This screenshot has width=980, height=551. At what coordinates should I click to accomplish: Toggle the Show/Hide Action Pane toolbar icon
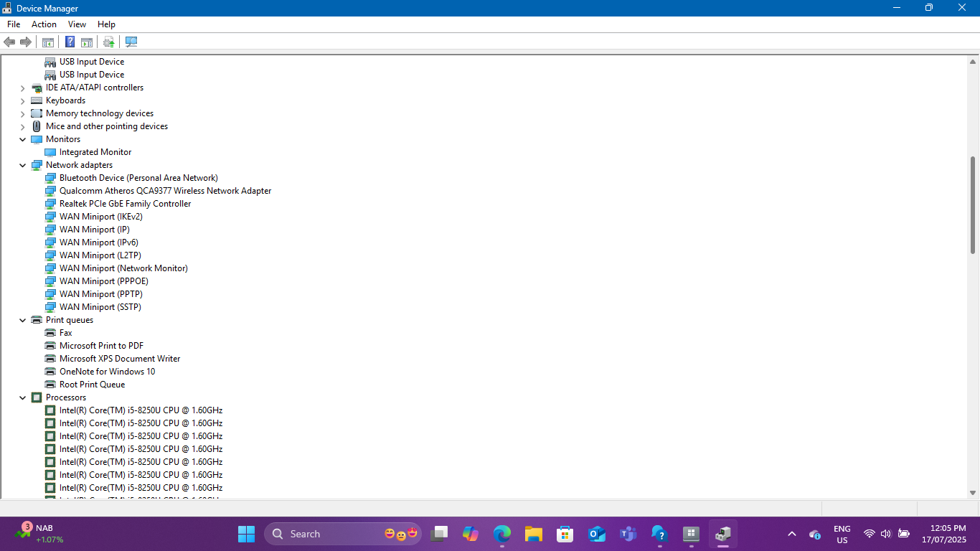[x=87, y=42]
